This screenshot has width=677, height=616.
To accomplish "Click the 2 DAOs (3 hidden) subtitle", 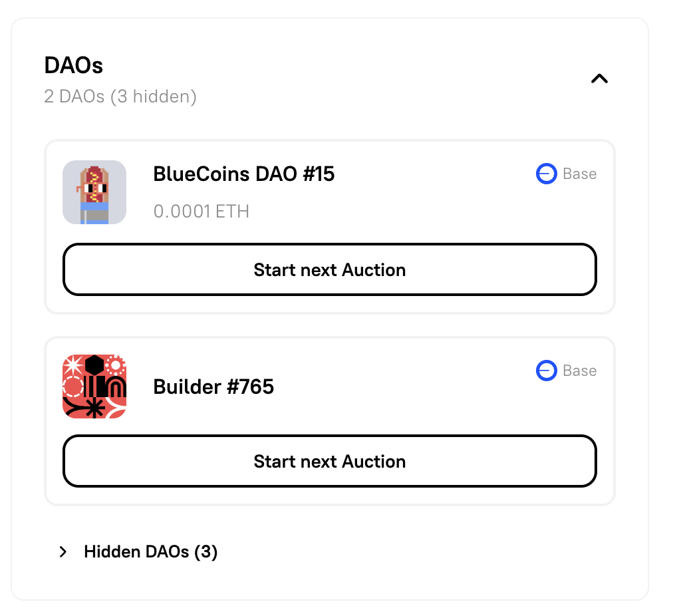I will (120, 96).
